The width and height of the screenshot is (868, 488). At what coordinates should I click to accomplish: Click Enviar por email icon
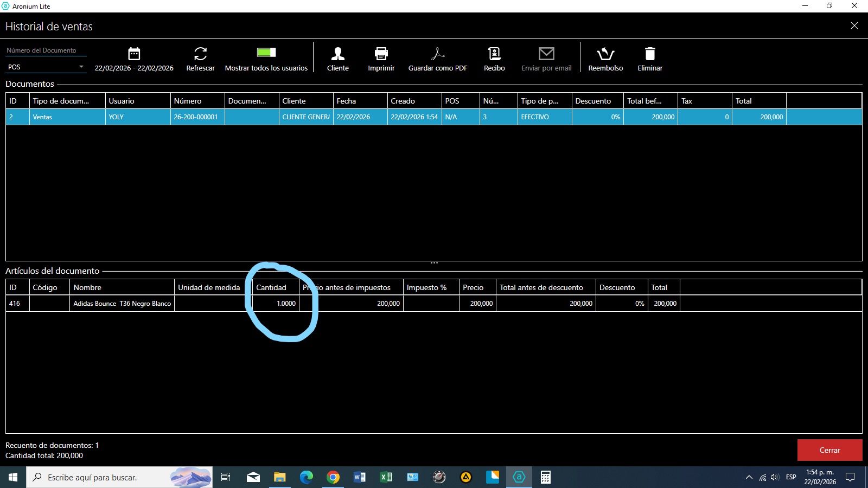click(x=546, y=54)
